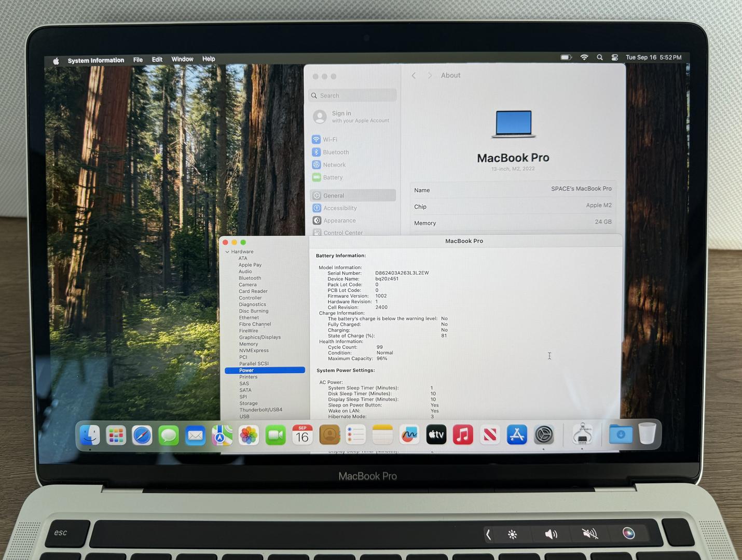Select Graphics/Displays entry
Viewport: 742px width, 560px height.
(260, 338)
